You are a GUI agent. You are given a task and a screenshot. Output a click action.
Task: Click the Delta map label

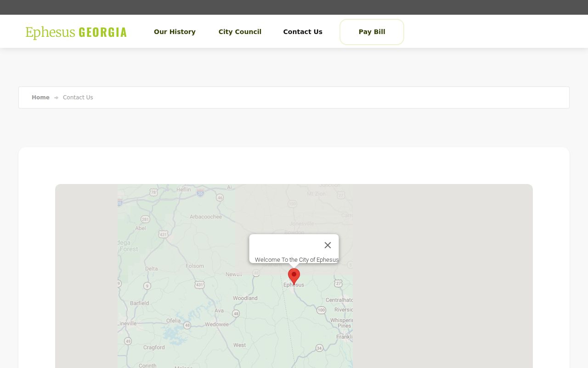click(x=151, y=269)
